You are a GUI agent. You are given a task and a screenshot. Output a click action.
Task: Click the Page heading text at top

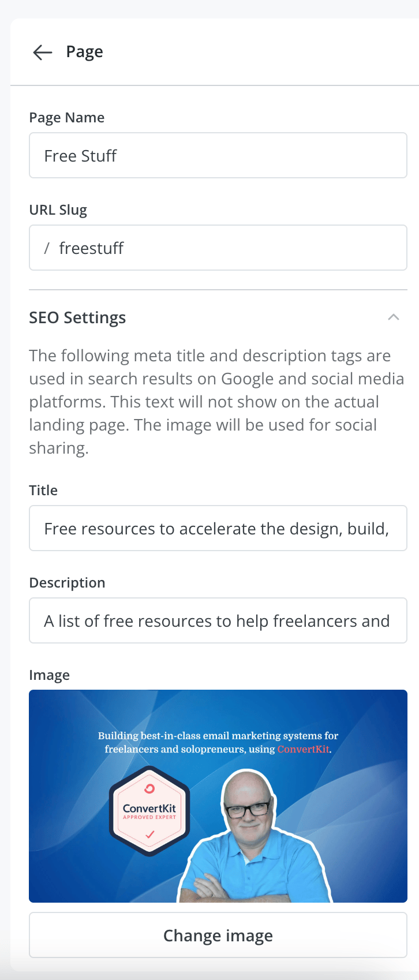84,52
